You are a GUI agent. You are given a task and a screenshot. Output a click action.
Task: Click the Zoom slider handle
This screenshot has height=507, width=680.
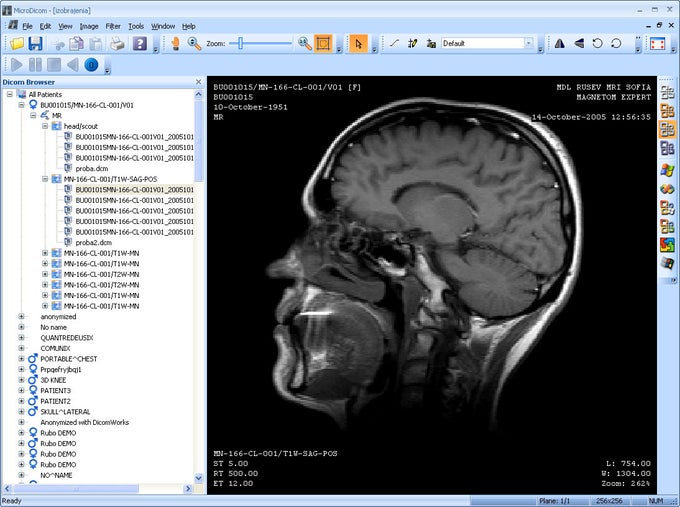click(242, 44)
